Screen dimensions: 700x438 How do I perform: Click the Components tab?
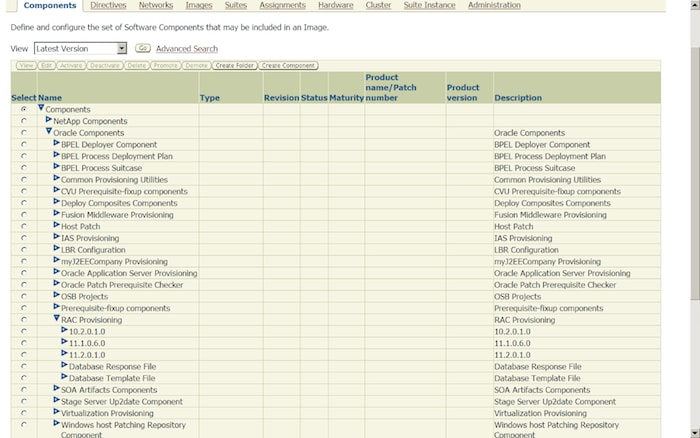pos(50,5)
